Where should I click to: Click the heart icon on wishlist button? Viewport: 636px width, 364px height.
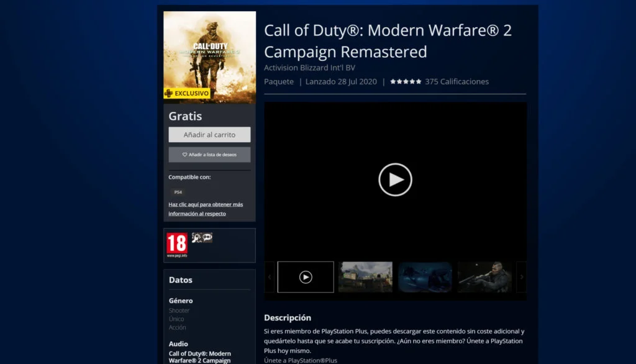pos(184,155)
